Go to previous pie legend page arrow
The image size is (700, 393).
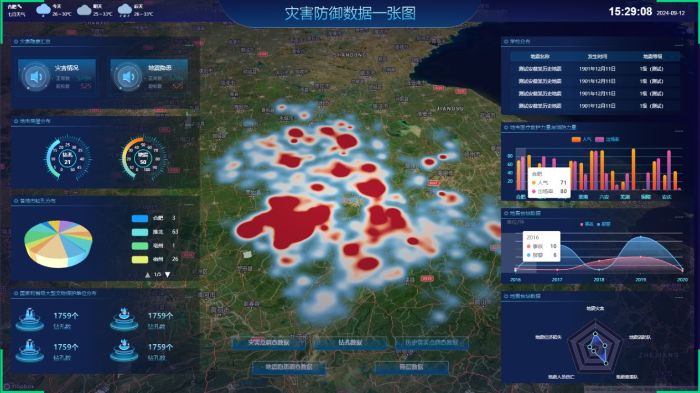(x=147, y=275)
